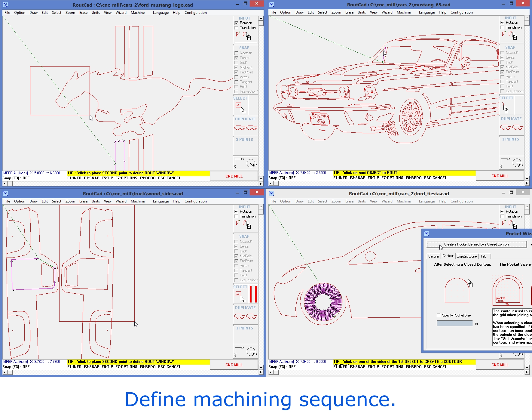This screenshot has height=420, width=532.
Task: Click left duplicate car icon in mustang_65 window
Action: [x=506, y=127]
